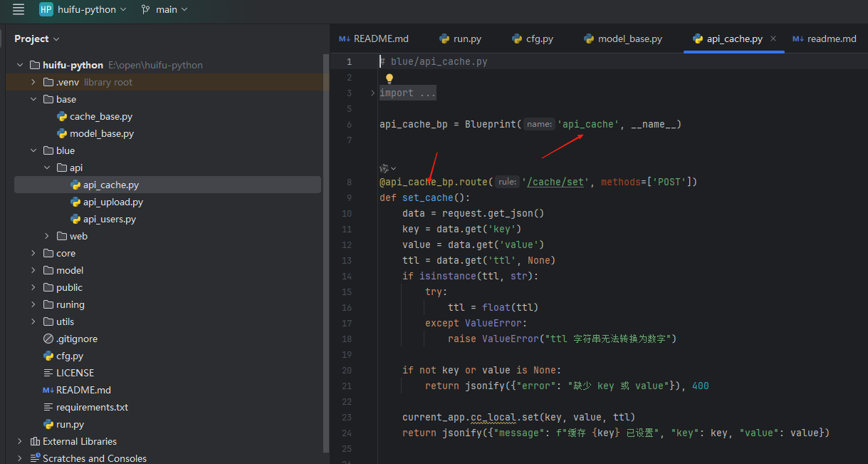Viewport: 868px width, 464px height.
Task: Select api_upload.py in project tree
Action: (x=113, y=202)
